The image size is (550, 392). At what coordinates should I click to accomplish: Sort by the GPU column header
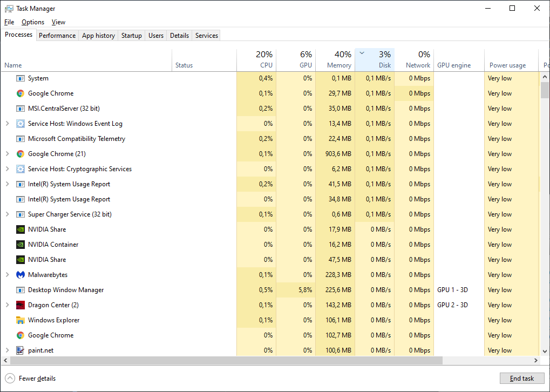click(296, 60)
